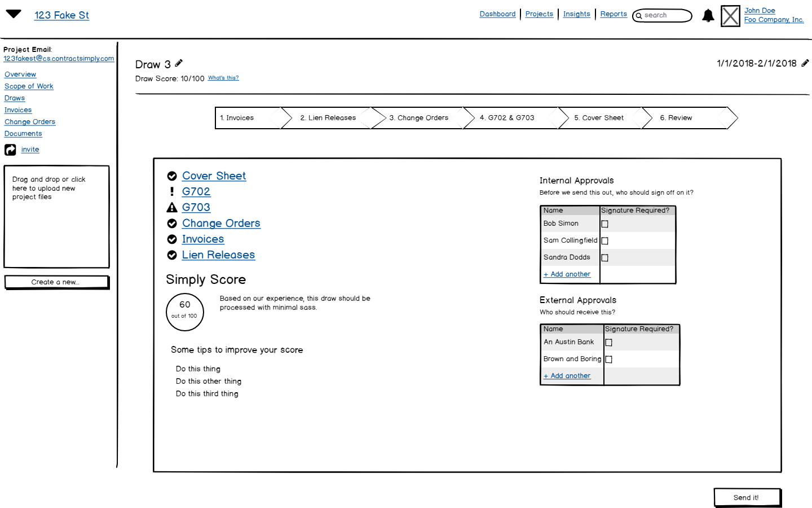The height and width of the screenshot is (508, 812).
Task: Open the Invoices document link in checklist
Action: coord(203,239)
